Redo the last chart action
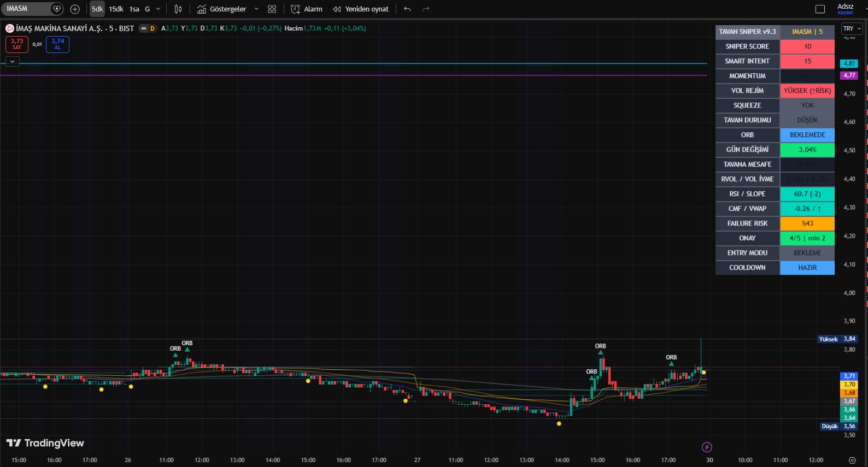 [426, 9]
